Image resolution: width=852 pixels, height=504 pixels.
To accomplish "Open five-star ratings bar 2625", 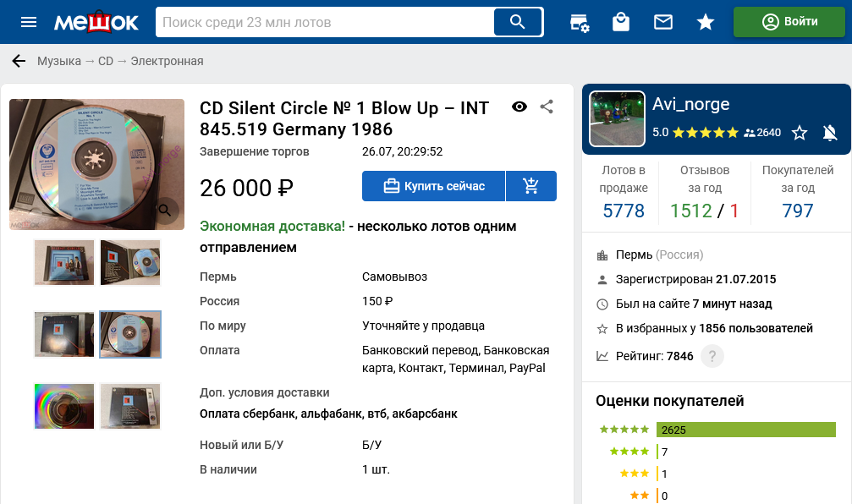I will coord(746,430).
